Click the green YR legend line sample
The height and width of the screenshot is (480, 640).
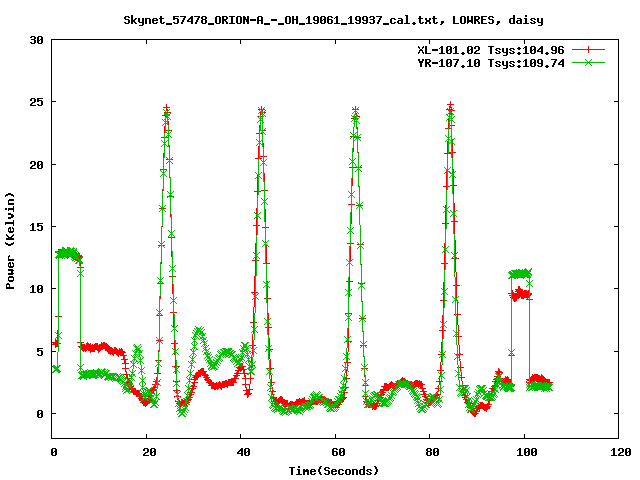[588, 62]
